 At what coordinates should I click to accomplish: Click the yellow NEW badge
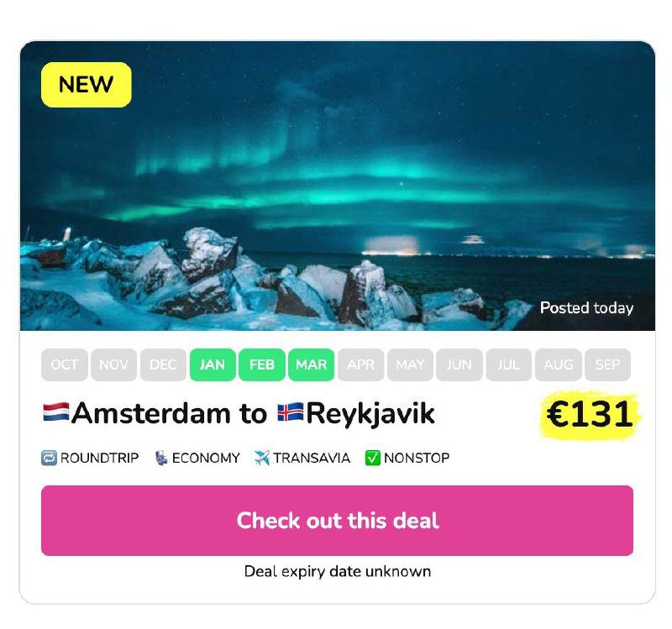tap(87, 85)
